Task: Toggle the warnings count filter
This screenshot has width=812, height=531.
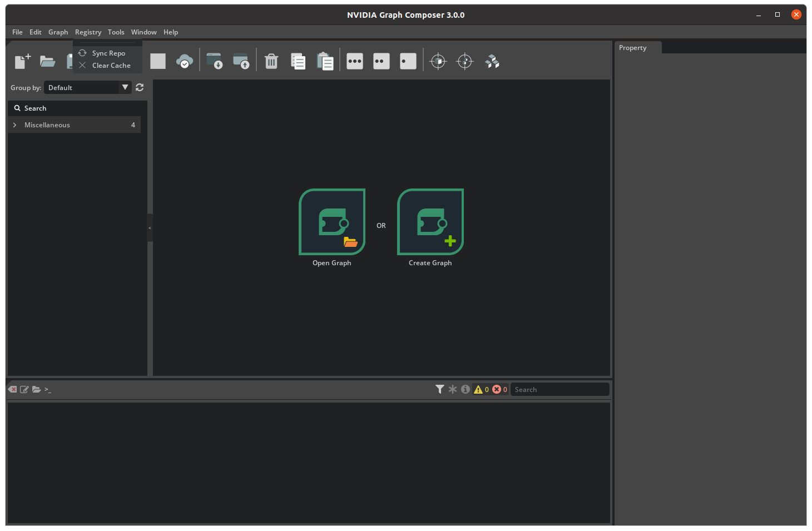Action: pos(481,389)
